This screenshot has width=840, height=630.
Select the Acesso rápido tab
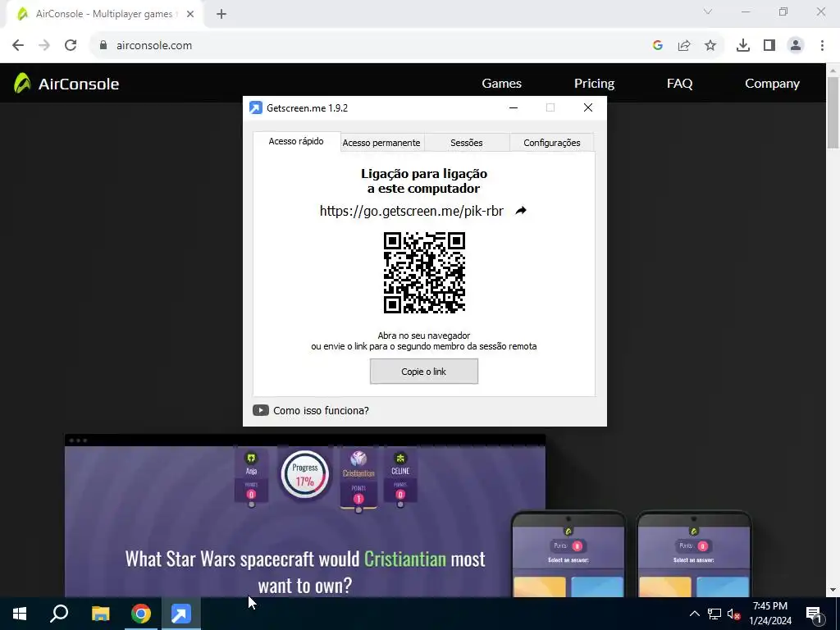coord(296,141)
